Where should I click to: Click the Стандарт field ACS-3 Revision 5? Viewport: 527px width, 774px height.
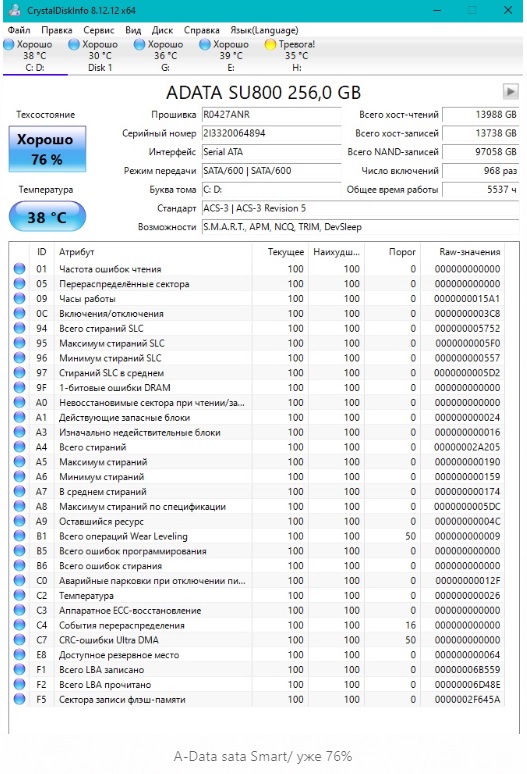(x=360, y=208)
